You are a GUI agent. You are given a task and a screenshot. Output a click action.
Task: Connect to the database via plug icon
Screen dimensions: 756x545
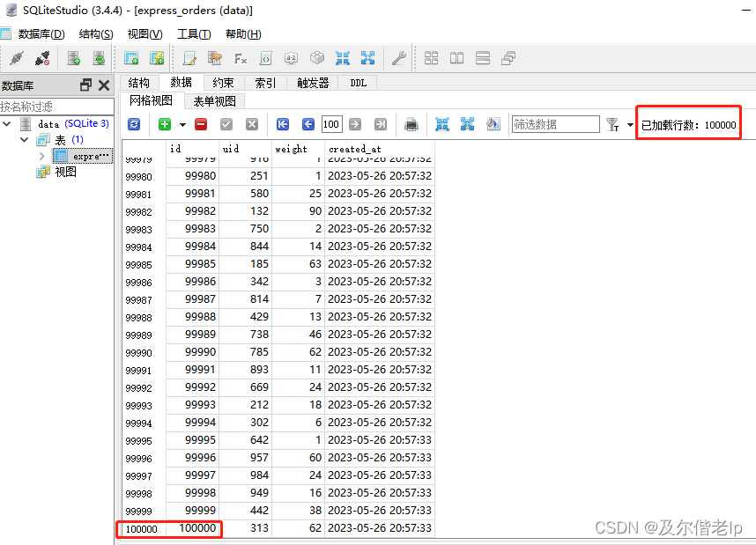click(x=17, y=58)
